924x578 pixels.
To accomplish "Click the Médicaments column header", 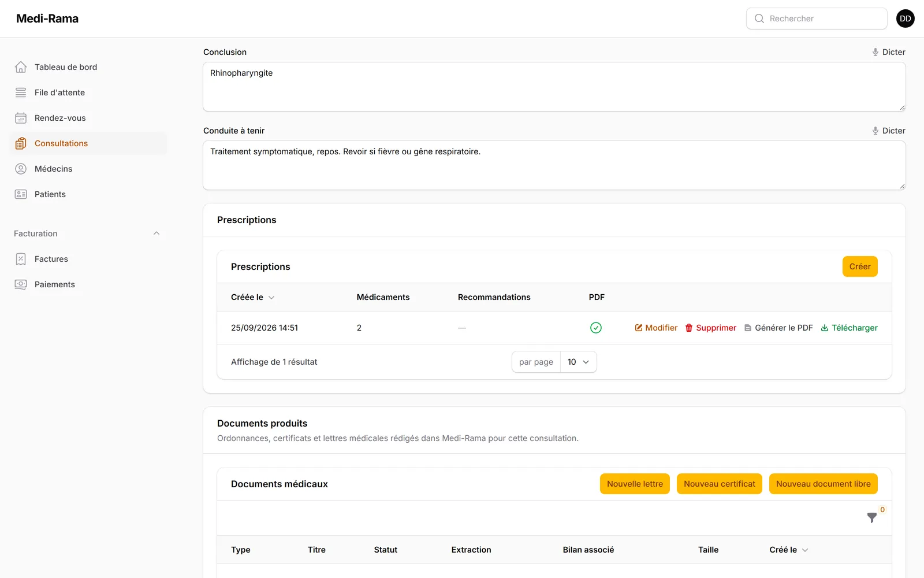I will tap(383, 297).
